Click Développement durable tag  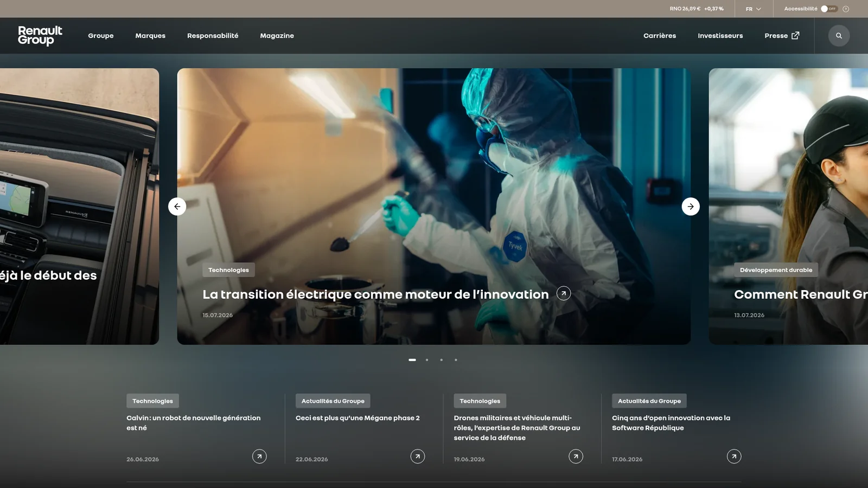click(776, 270)
